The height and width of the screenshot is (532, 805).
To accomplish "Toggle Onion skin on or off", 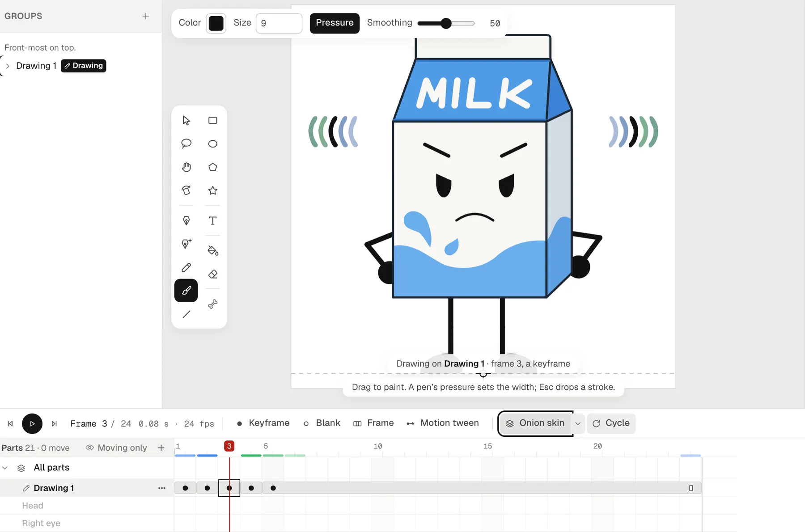I will (x=535, y=423).
